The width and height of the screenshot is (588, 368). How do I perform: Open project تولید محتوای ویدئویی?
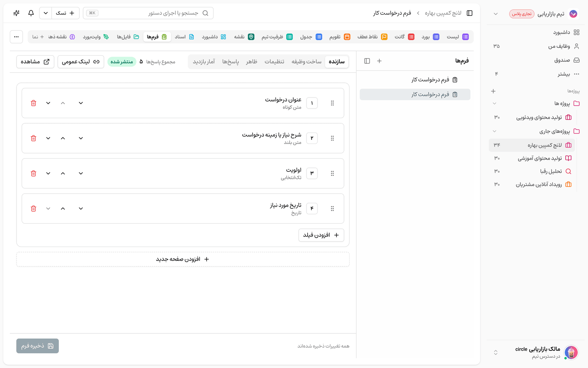point(532,117)
